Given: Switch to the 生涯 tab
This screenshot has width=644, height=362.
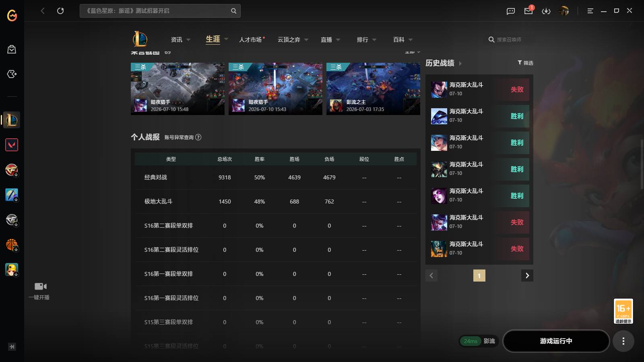Looking at the screenshot, I should (x=213, y=39).
